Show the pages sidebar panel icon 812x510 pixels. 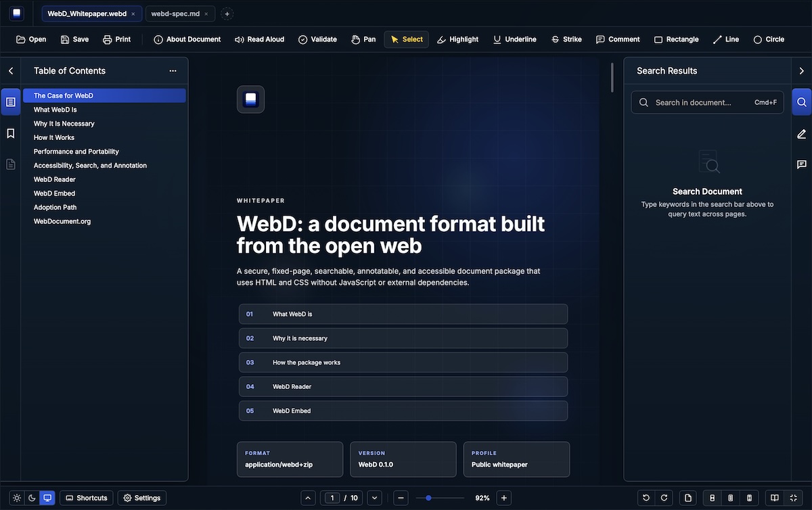tap(11, 164)
